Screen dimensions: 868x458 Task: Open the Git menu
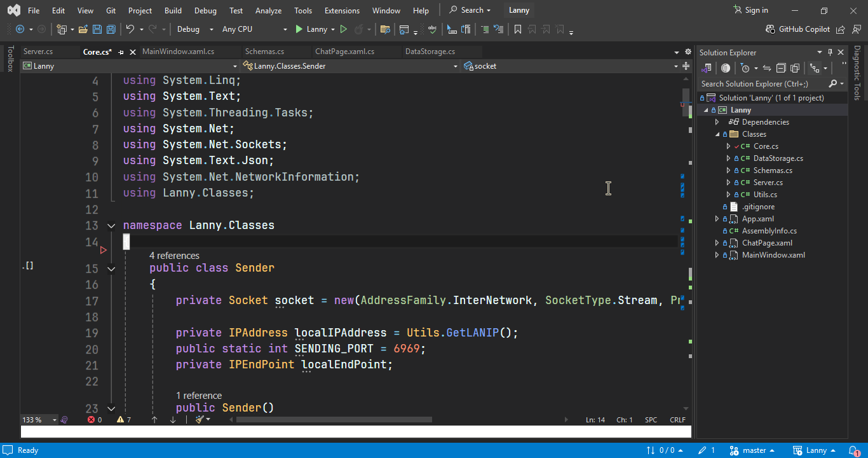click(x=111, y=10)
